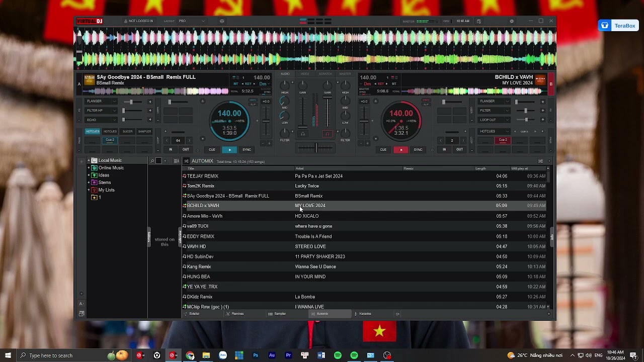644x362 pixels.
Task: Toggle SLIP mode on deck B
Action: 426,104
